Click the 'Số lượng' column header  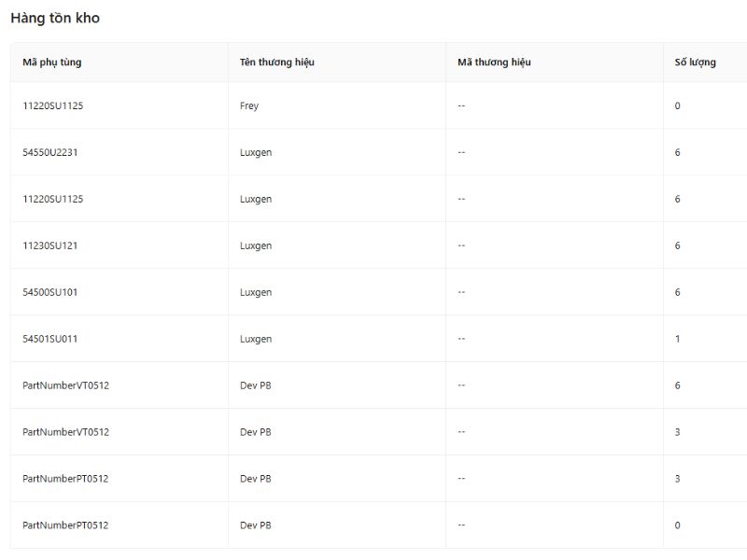(695, 63)
